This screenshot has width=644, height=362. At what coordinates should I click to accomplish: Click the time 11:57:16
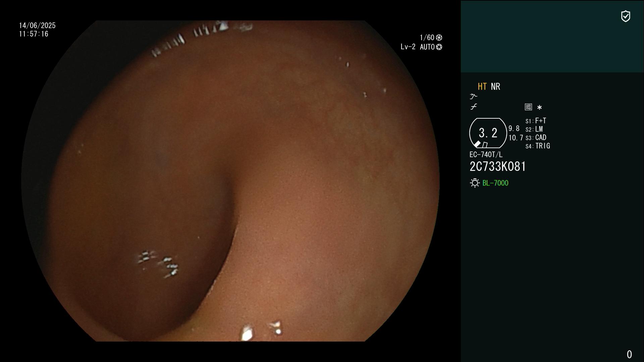(x=34, y=34)
